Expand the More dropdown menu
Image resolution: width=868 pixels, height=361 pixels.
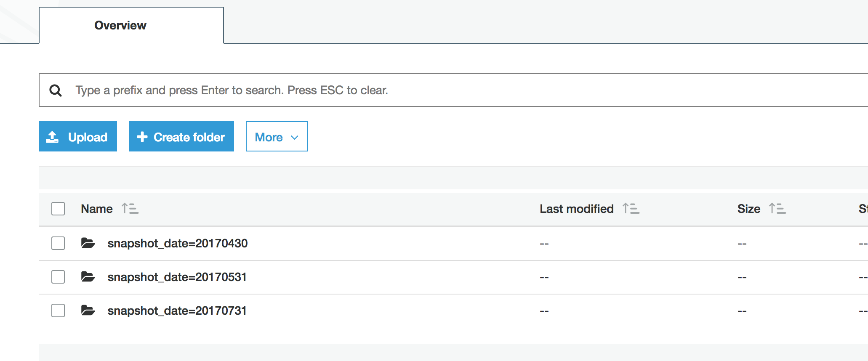click(x=277, y=137)
